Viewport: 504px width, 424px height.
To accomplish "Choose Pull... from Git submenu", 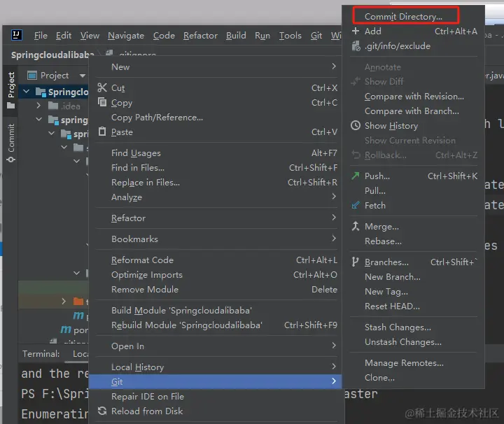I will pos(374,190).
